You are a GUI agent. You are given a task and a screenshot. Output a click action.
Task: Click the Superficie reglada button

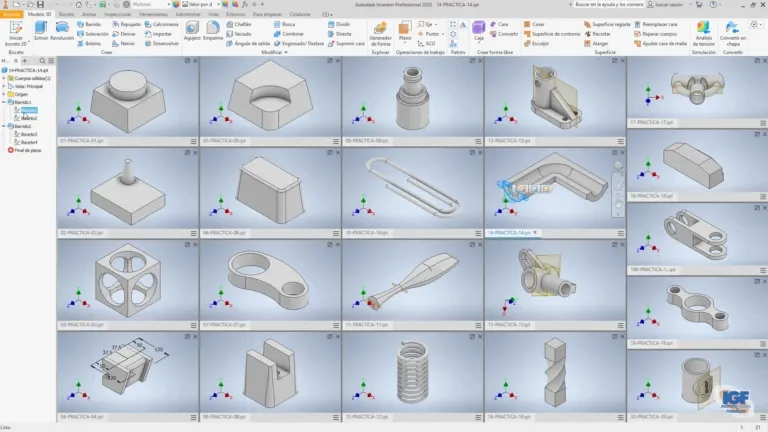click(x=607, y=24)
